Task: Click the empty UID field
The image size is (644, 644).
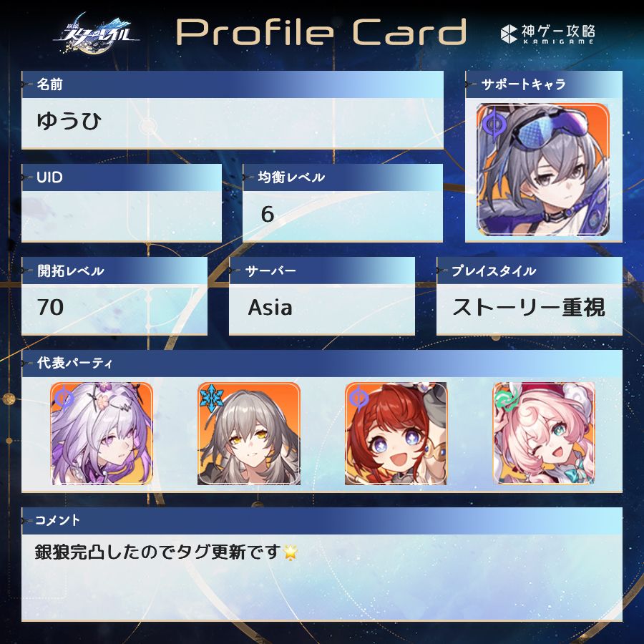Action: click(122, 216)
